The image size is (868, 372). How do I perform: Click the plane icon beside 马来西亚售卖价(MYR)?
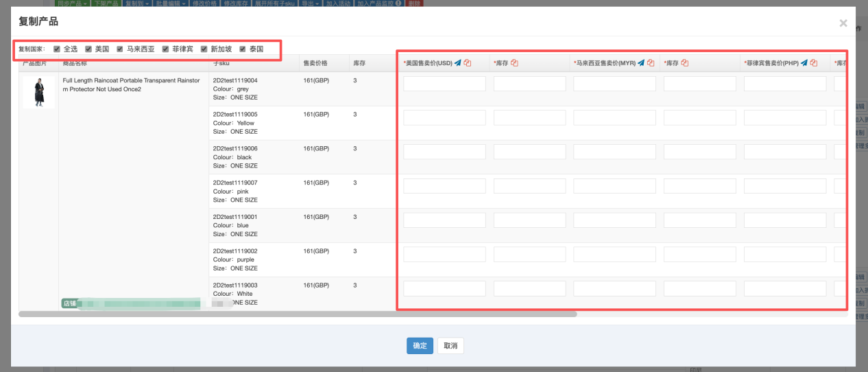(x=641, y=63)
